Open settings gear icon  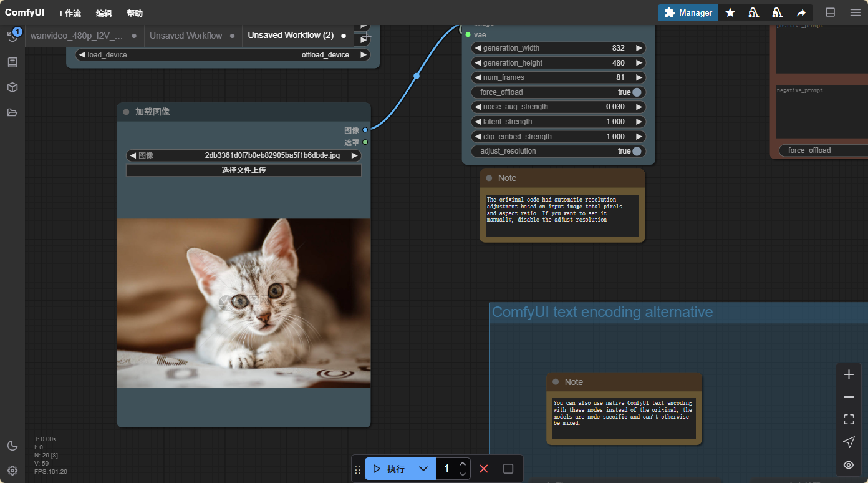(x=12, y=471)
